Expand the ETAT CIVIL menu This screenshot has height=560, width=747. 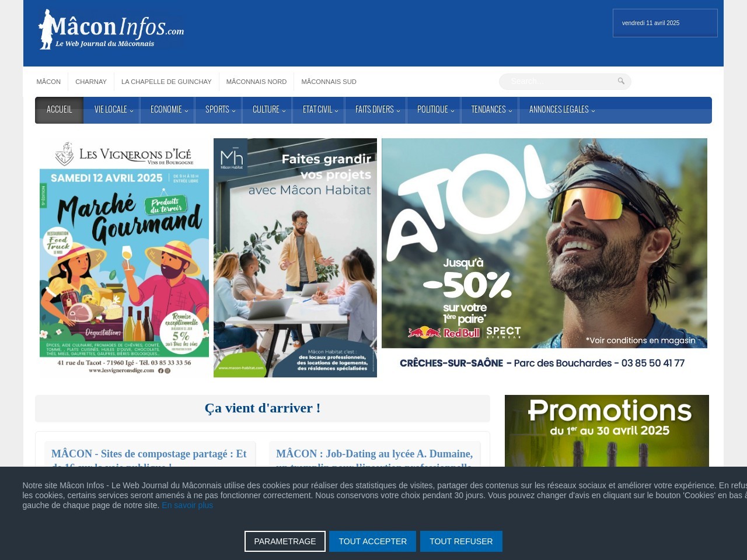tap(319, 110)
